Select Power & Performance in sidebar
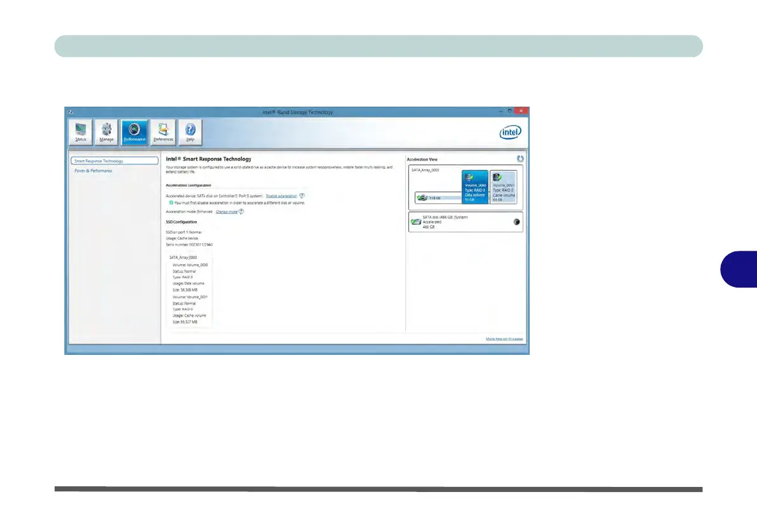757x532 pixels. tap(93, 170)
